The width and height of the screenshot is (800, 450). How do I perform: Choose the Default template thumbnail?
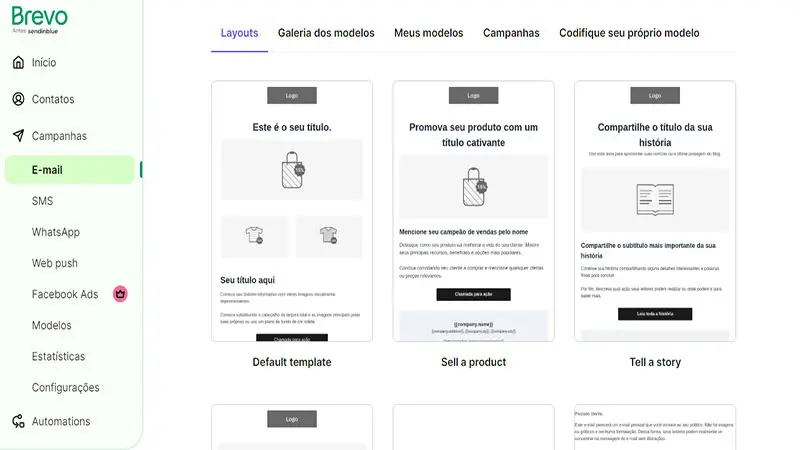pyautogui.click(x=292, y=211)
